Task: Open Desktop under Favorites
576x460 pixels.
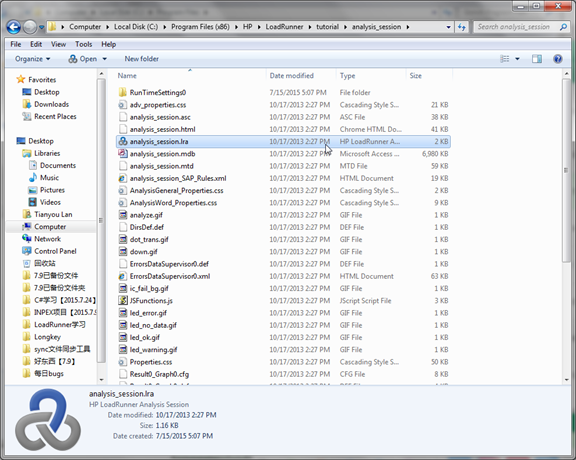Action: (47, 92)
